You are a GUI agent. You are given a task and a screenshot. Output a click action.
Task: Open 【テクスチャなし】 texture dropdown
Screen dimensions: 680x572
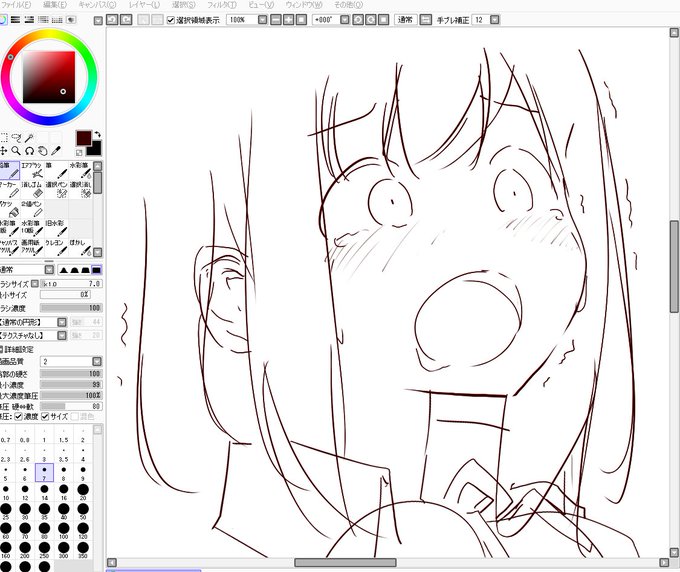62,335
